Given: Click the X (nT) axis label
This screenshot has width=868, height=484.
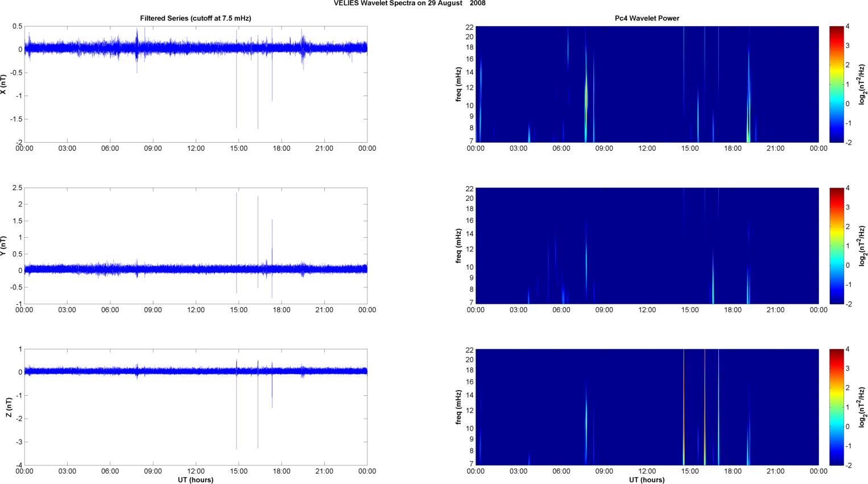Looking at the screenshot, I should coord(3,84).
